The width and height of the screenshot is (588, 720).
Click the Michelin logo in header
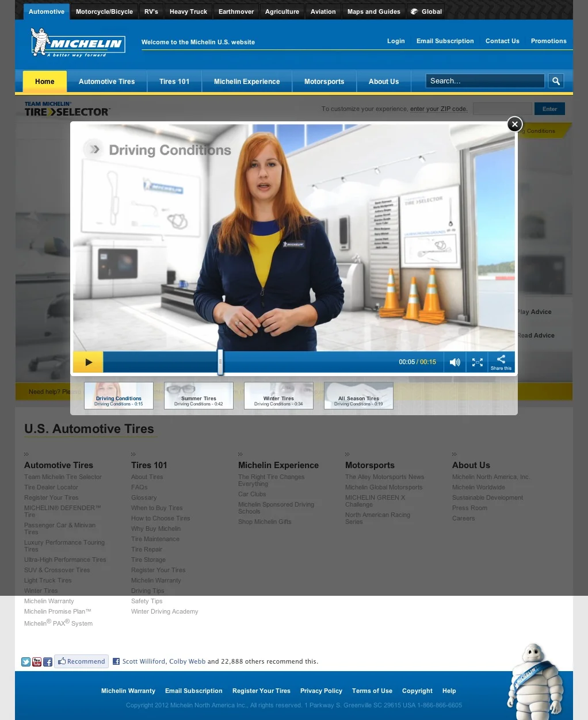coord(78,43)
